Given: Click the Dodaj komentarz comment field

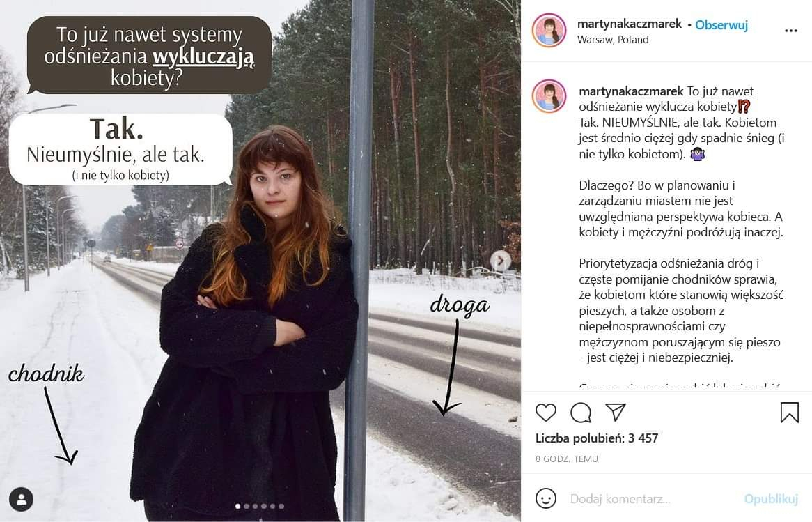Looking at the screenshot, I should pyautogui.click(x=653, y=499).
